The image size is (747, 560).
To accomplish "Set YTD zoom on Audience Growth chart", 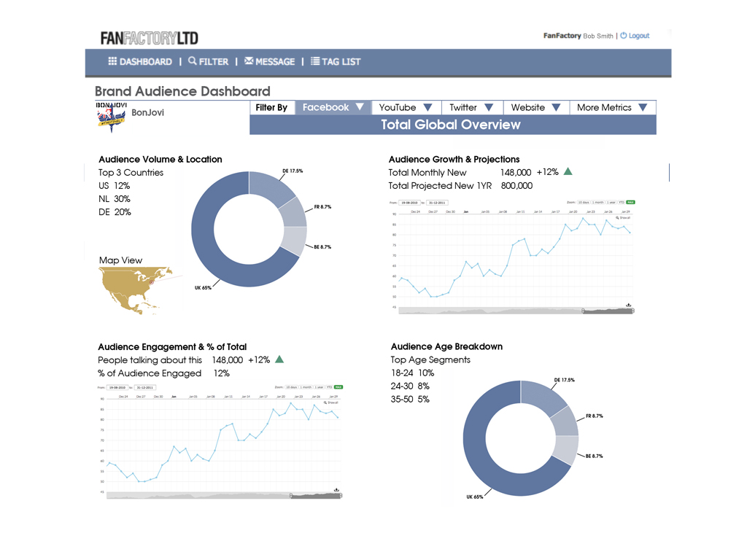I will pos(622,203).
